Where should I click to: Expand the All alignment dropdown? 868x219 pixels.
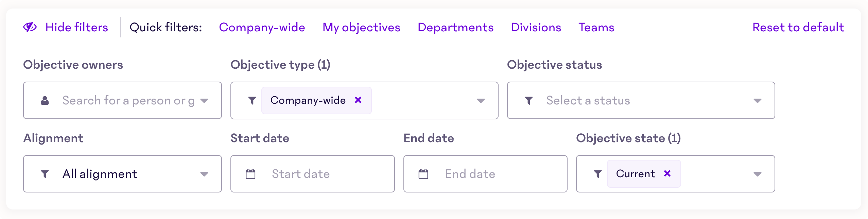(122, 174)
